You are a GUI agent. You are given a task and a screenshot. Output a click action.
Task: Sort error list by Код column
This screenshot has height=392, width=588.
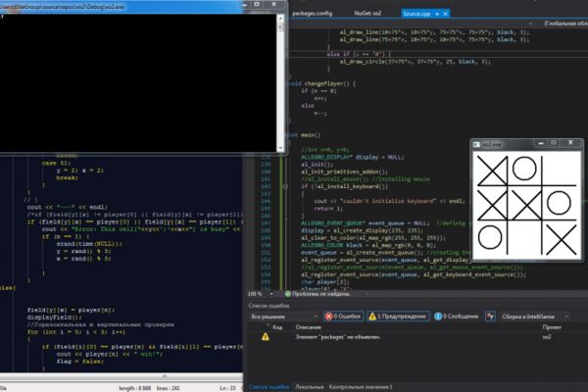(277, 327)
